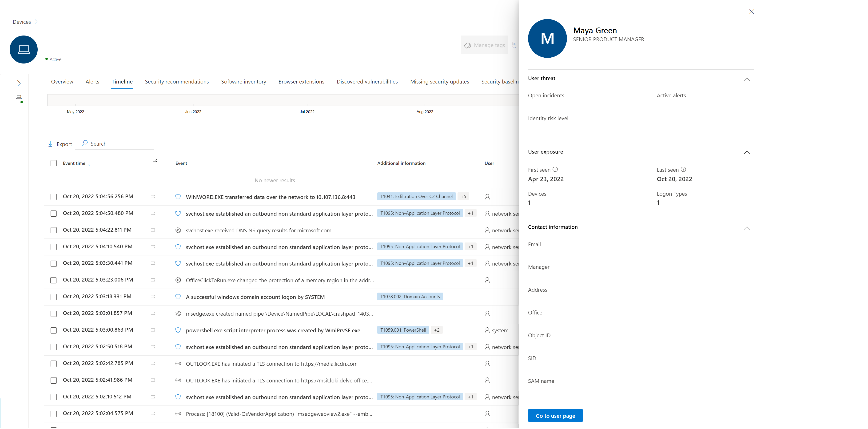Switch to the Alerts tab
This screenshot has height=429, width=868.
coord(92,82)
